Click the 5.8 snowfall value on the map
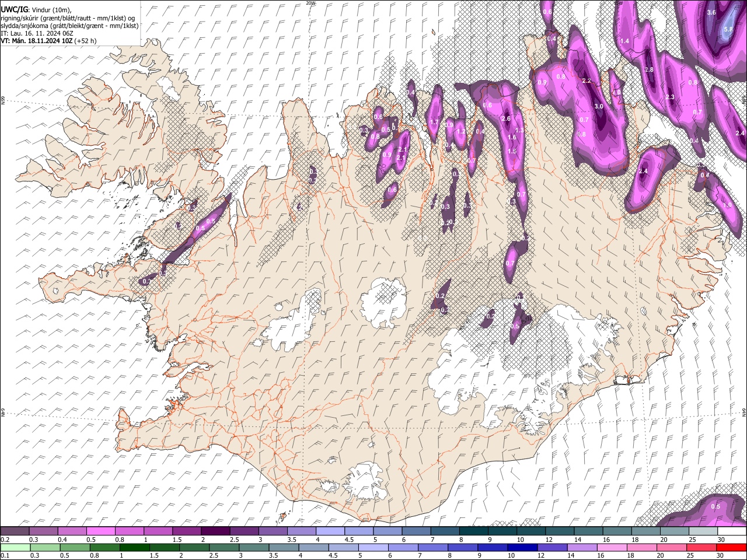 tap(728, 29)
